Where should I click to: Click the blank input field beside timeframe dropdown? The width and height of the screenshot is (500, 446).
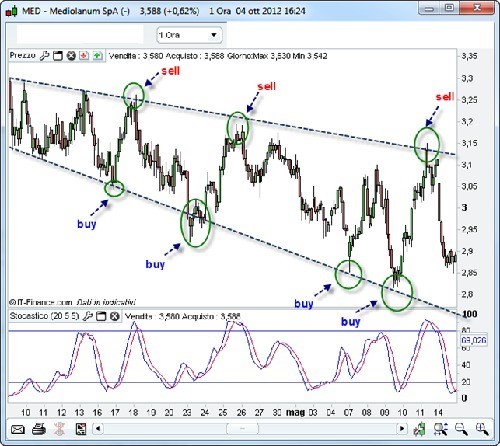[80, 34]
